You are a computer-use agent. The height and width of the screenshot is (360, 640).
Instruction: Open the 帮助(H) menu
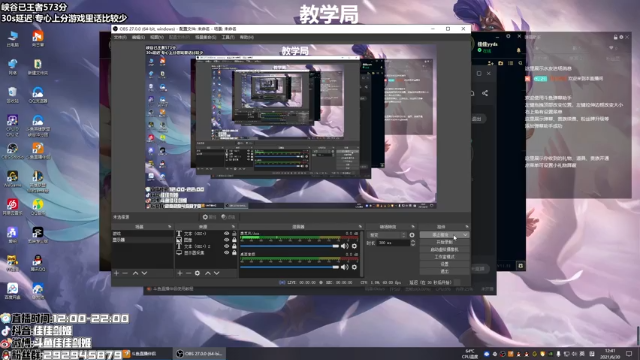(x=247, y=37)
